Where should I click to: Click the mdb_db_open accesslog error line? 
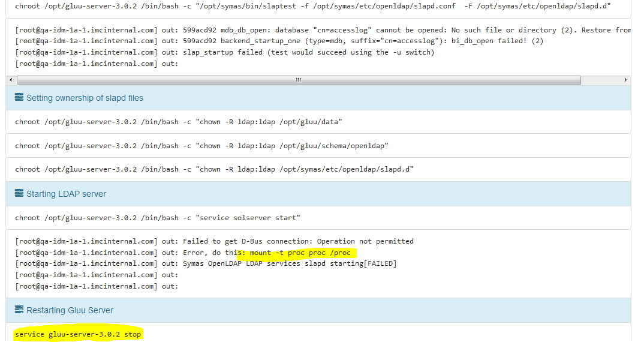pos(323,31)
